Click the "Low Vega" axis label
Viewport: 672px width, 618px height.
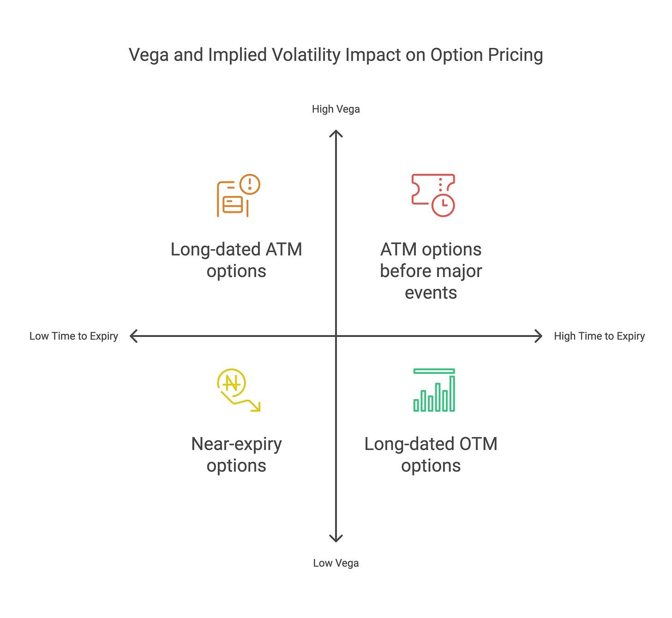coord(336,563)
